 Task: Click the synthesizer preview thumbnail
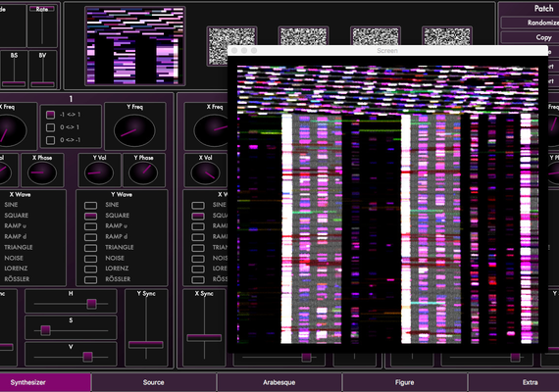(134, 46)
